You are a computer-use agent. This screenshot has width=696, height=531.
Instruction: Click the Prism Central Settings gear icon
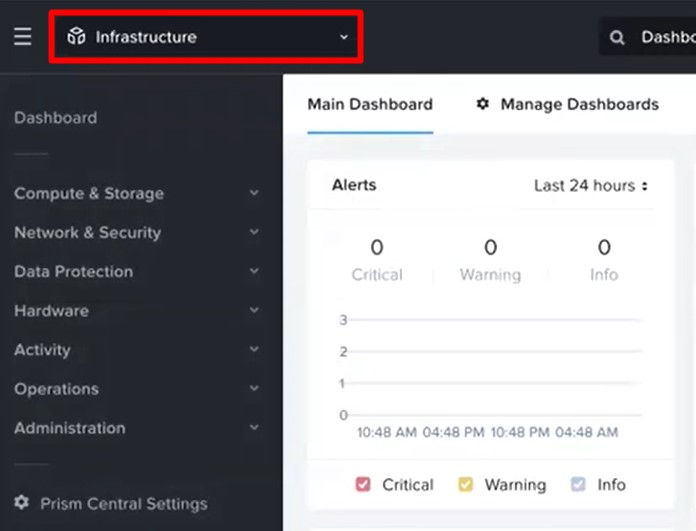click(21, 503)
